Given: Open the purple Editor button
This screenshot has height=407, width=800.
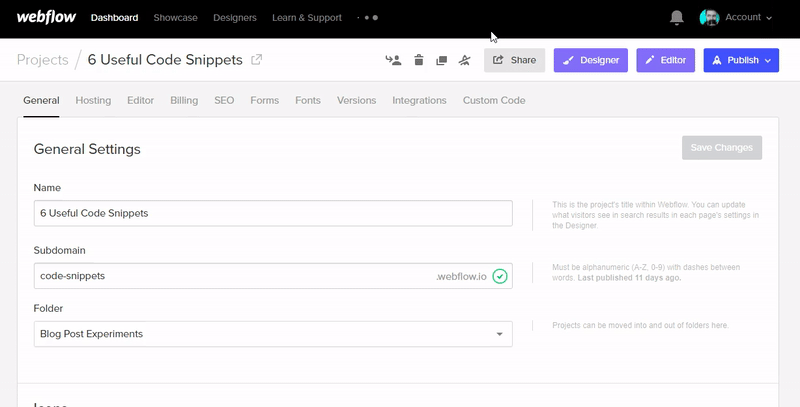Looking at the screenshot, I should 665,60.
